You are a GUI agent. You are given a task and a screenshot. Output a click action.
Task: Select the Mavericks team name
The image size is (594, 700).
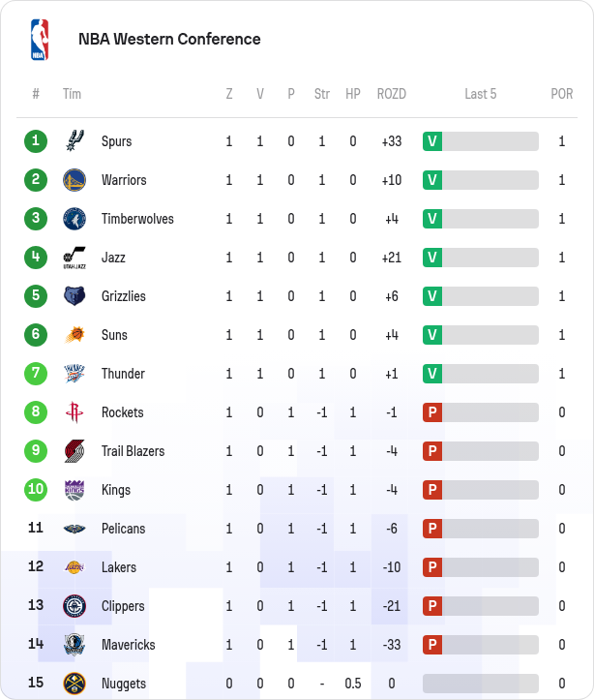click(x=128, y=645)
